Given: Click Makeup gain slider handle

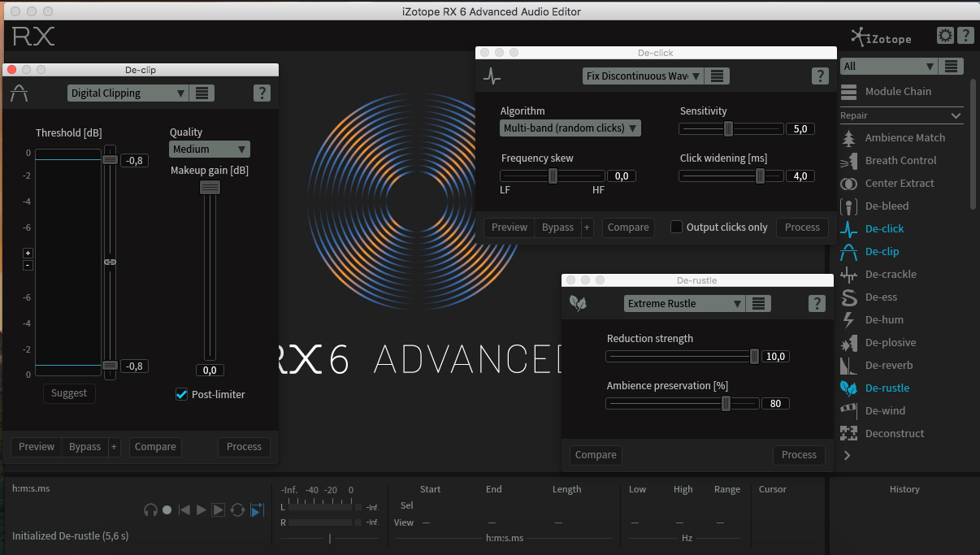Looking at the screenshot, I should click(x=210, y=187).
